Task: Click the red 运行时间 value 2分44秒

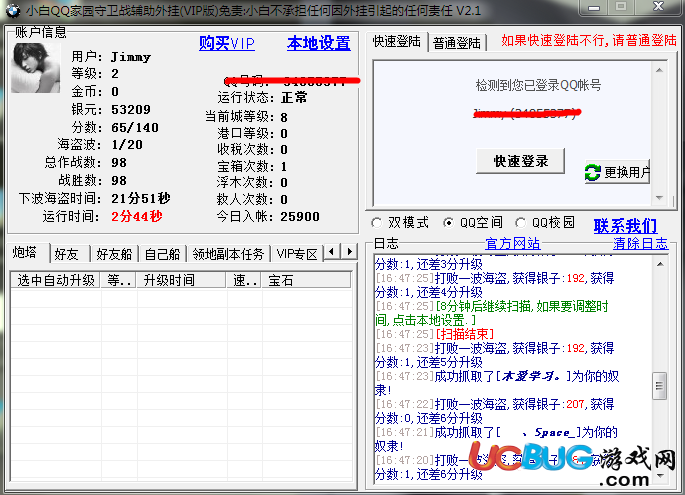Action: coord(137,216)
